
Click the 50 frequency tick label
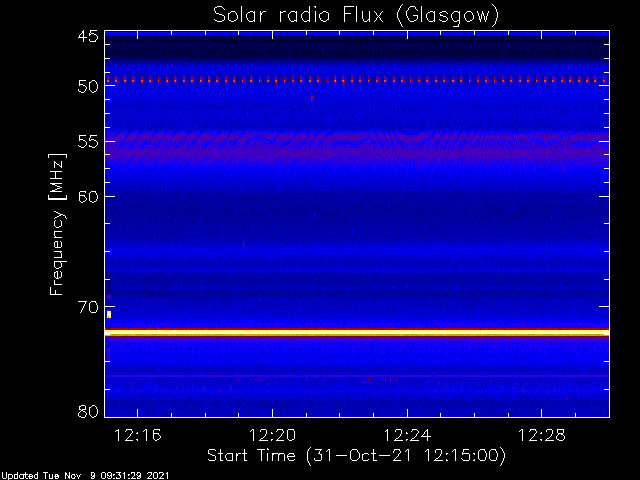pyautogui.click(x=88, y=87)
